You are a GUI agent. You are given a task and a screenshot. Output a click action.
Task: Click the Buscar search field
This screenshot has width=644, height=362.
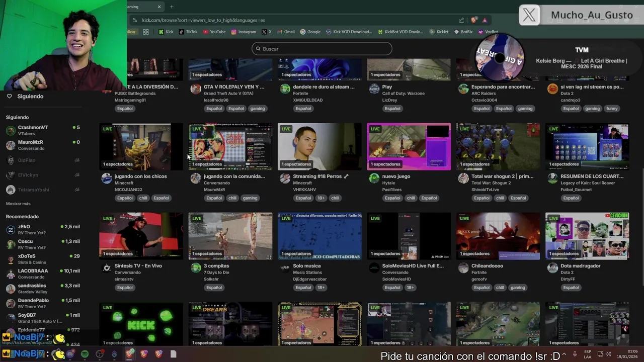[x=322, y=49]
